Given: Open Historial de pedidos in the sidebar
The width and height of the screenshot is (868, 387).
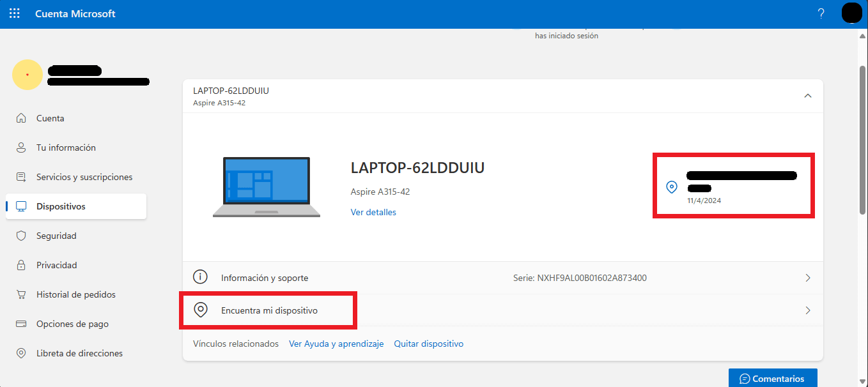Looking at the screenshot, I should pos(76,294).
